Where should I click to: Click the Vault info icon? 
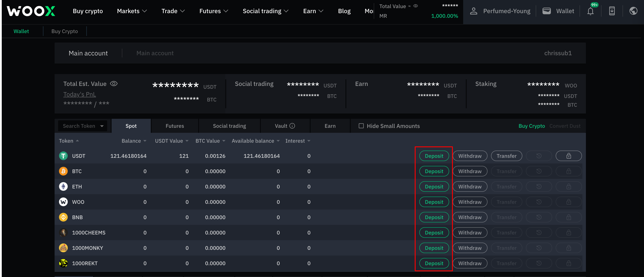pyautogui.click(x=292, y=126)
